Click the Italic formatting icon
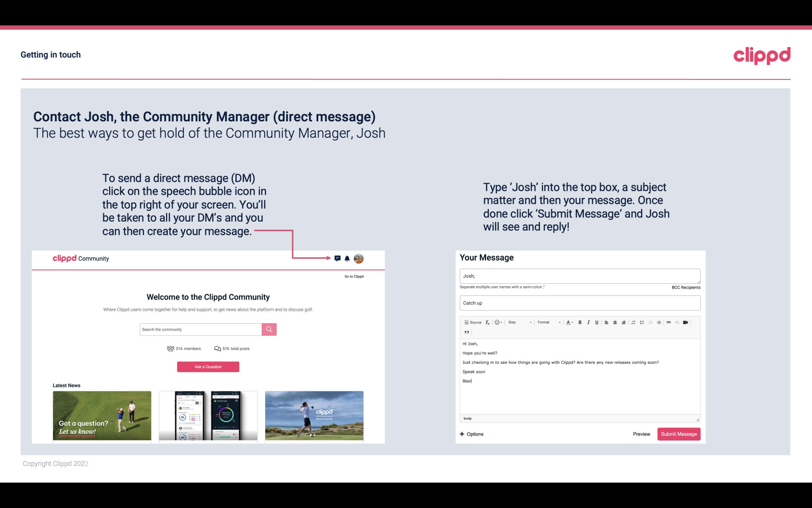812x508 pixels. pyautogui.click(x=589, y=323)
